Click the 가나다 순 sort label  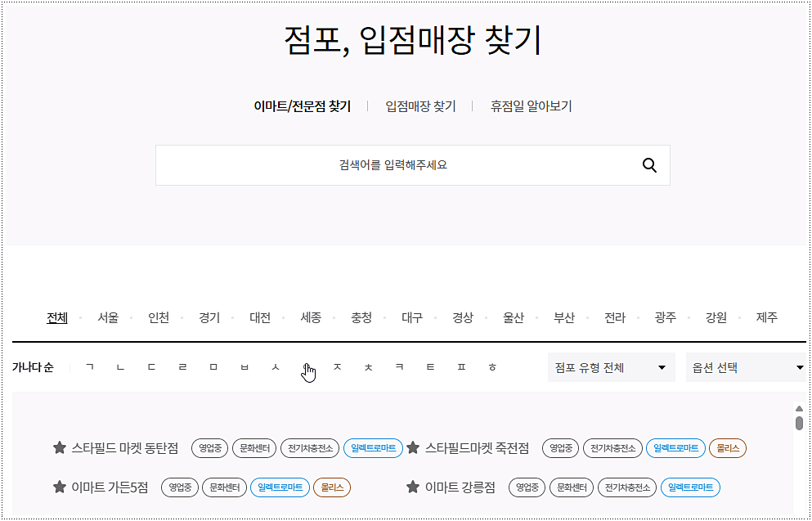pos(33,367)
